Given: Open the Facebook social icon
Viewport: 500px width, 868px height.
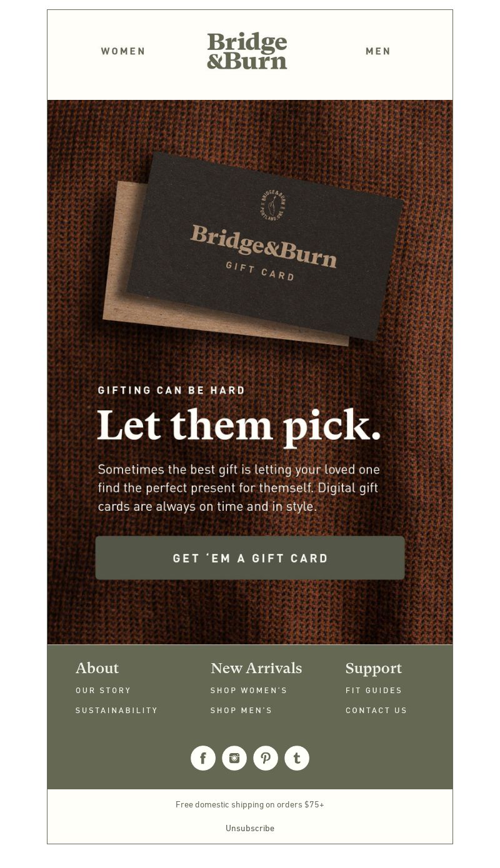Looking at the screenshot, I should click(203, 758).
